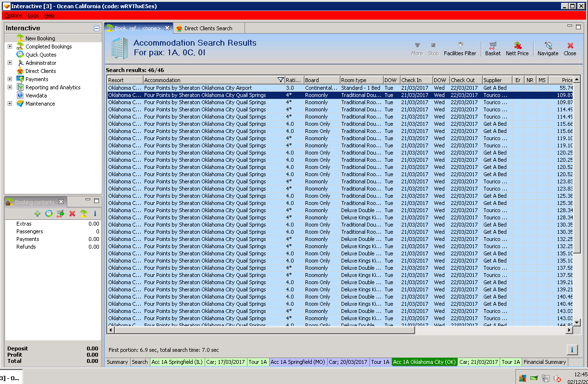Open the Logs menu
The height and width of the screenshot is (384, 588).
pyautogui.click(x=33, y=15)
